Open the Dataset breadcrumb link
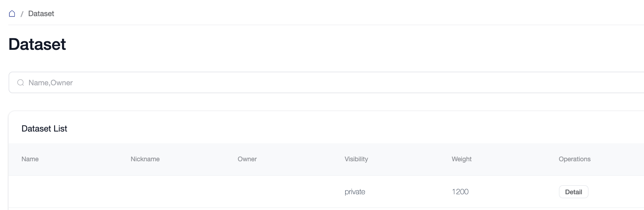This screenshot has width=644, height=210. pyautogui.click(x=41, y=14)
